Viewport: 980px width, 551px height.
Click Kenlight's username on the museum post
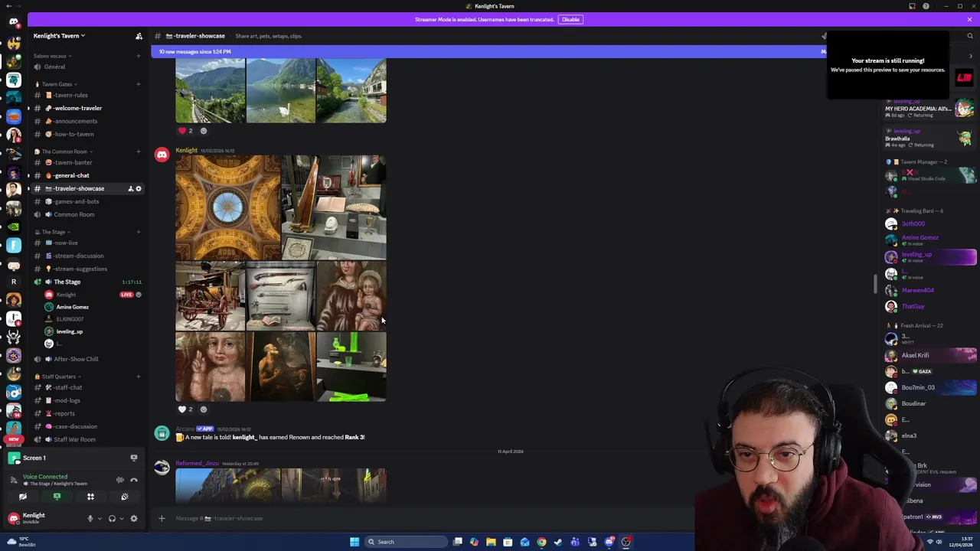(186, 150)
